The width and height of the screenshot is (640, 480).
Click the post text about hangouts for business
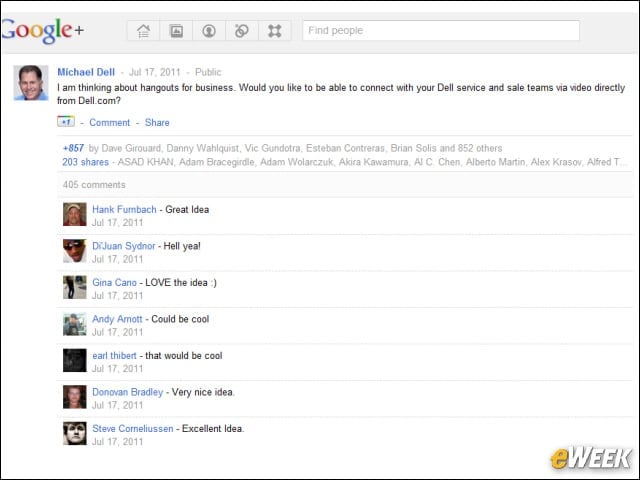coord(341,94)
